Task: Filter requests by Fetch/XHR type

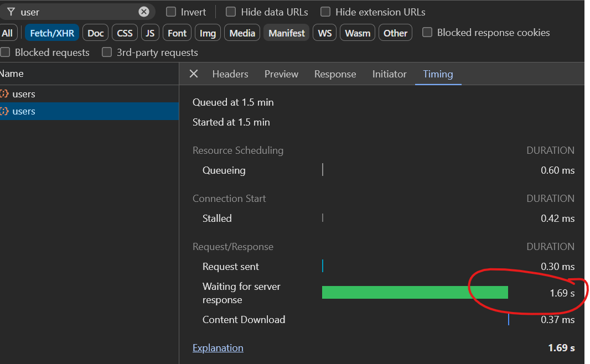Action: point(52,33)
